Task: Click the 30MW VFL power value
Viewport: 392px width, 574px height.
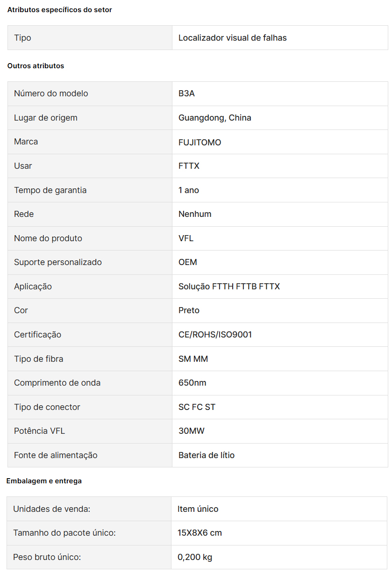Action: [192, 431]
